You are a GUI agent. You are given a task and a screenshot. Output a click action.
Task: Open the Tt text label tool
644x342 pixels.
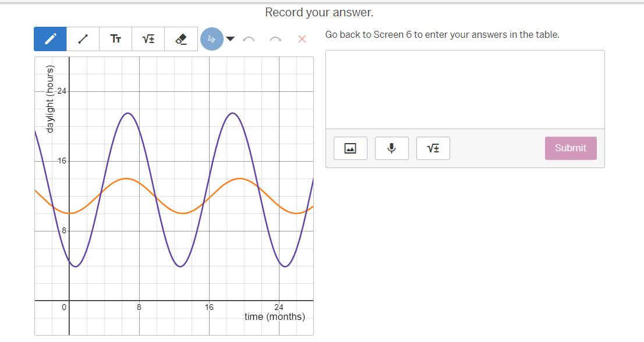tap(115, 38)
